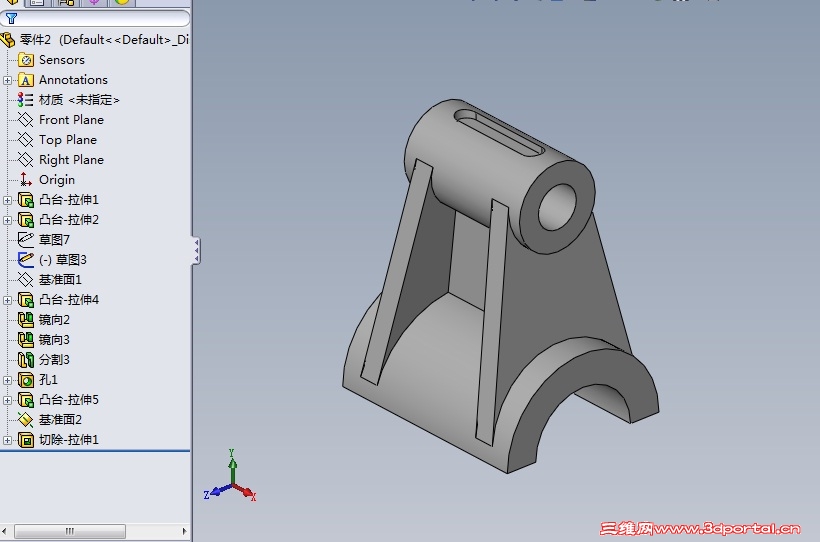This screenshot has height=542, width=820.
Task: Click the XYZ orientation triad
Action: pos(230,475)
